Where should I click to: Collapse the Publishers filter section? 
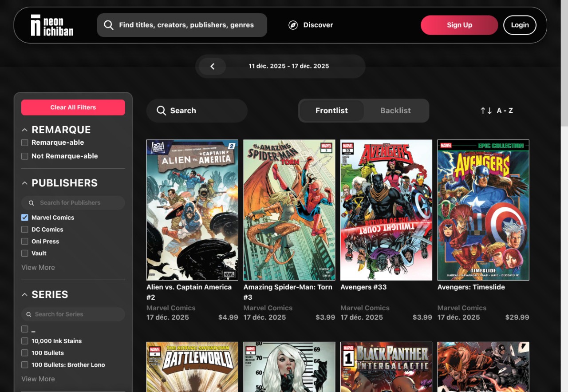click(25, 183)
